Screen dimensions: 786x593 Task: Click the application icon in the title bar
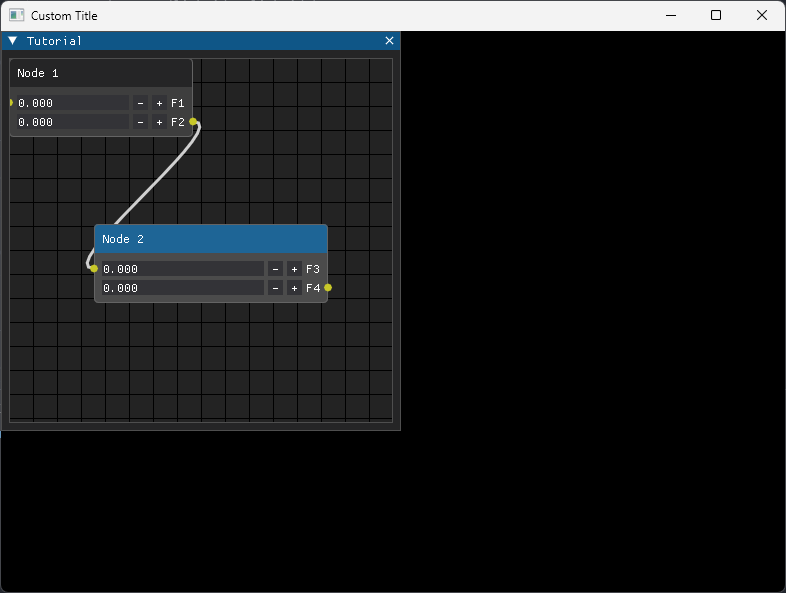point(17,15)
